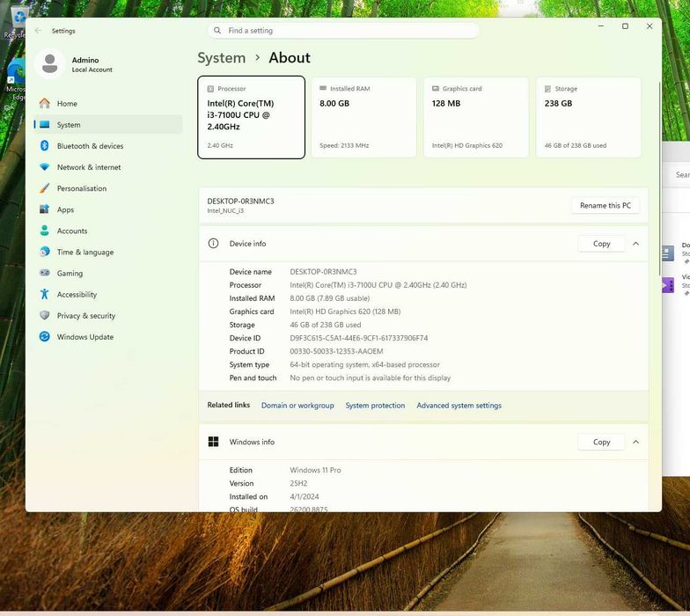Go to Bluetooth & devices
This screenshot has height=616, width=690.
click(x=107, y=146)
